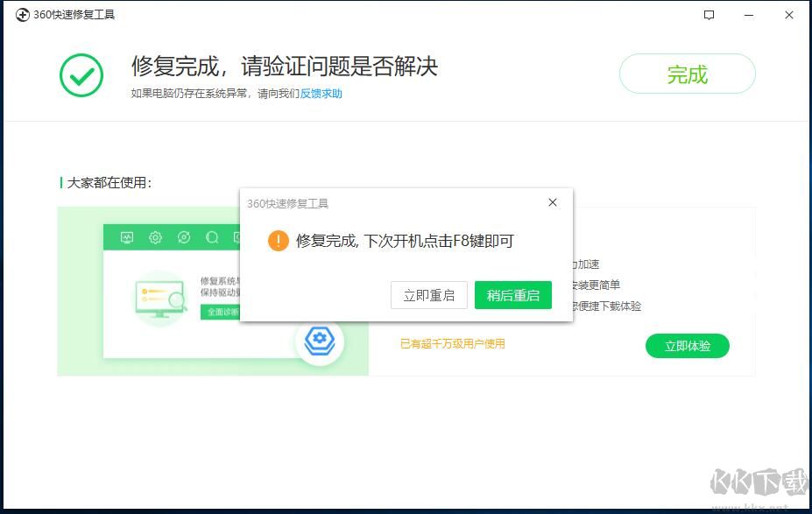Click the circular refresh icon in banner
The image size is (812, 514).
click(183, 237)
